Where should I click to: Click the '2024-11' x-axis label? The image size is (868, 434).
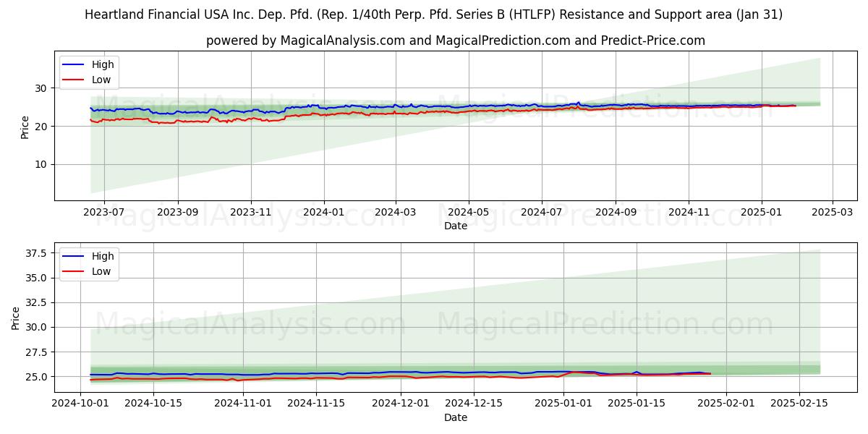pos(688,213)
